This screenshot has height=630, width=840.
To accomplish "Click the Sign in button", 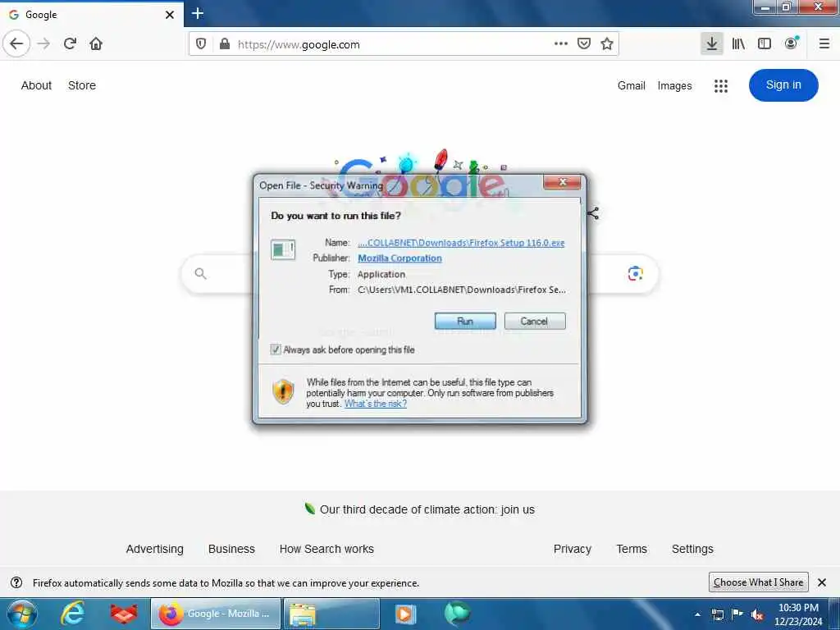I will [783, 85].
